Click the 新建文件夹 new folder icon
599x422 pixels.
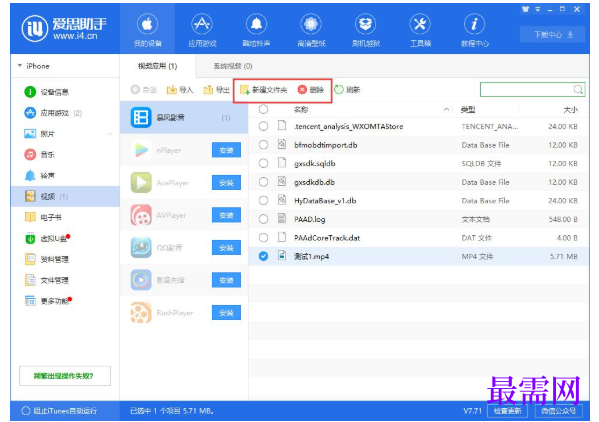click(x=244, y=90)
